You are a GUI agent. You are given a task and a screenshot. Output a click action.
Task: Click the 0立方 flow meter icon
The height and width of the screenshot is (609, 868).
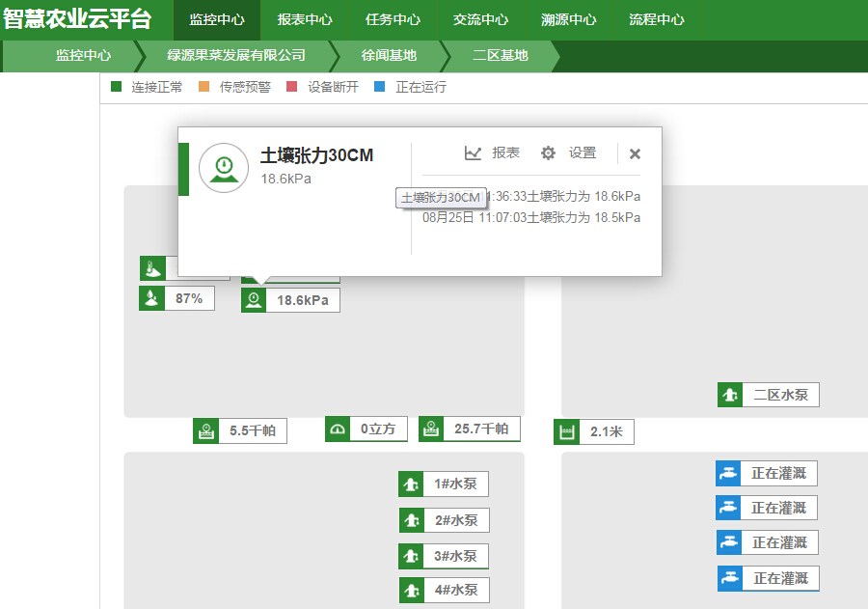coord(337,429)
